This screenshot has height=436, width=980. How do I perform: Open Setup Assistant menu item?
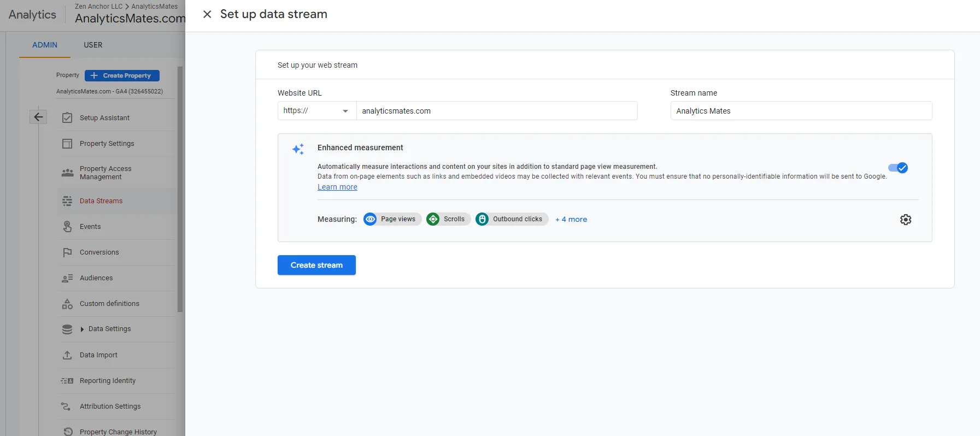point(104,118)
